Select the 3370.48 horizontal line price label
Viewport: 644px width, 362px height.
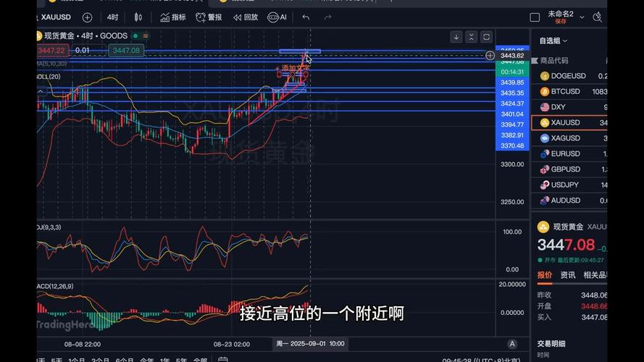[x=512, y=146]
